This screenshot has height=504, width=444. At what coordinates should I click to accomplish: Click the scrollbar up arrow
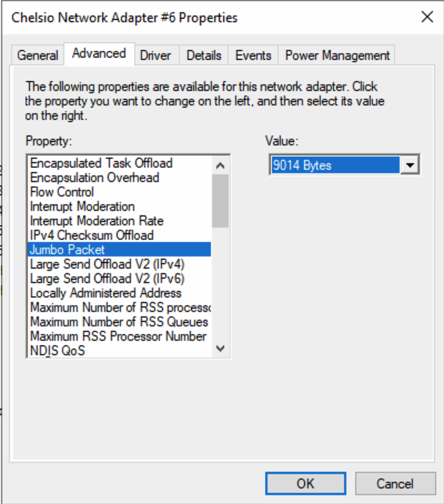pos(220,164)
